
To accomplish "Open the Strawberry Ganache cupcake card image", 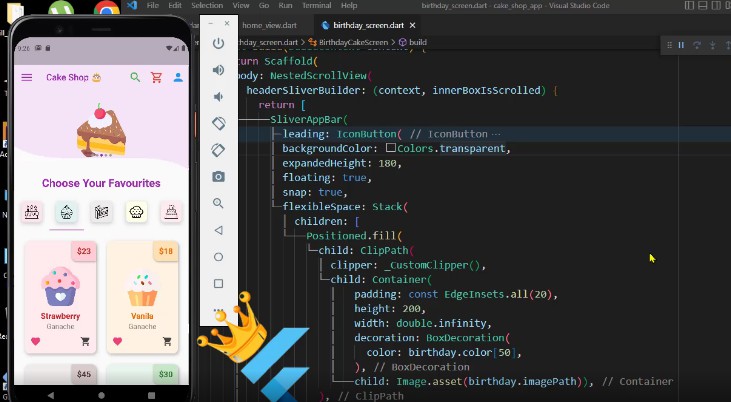I will point(61,286).
